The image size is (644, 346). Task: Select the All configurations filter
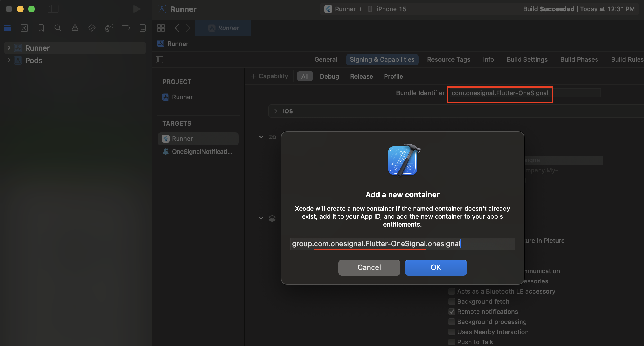tap(305, 76)
